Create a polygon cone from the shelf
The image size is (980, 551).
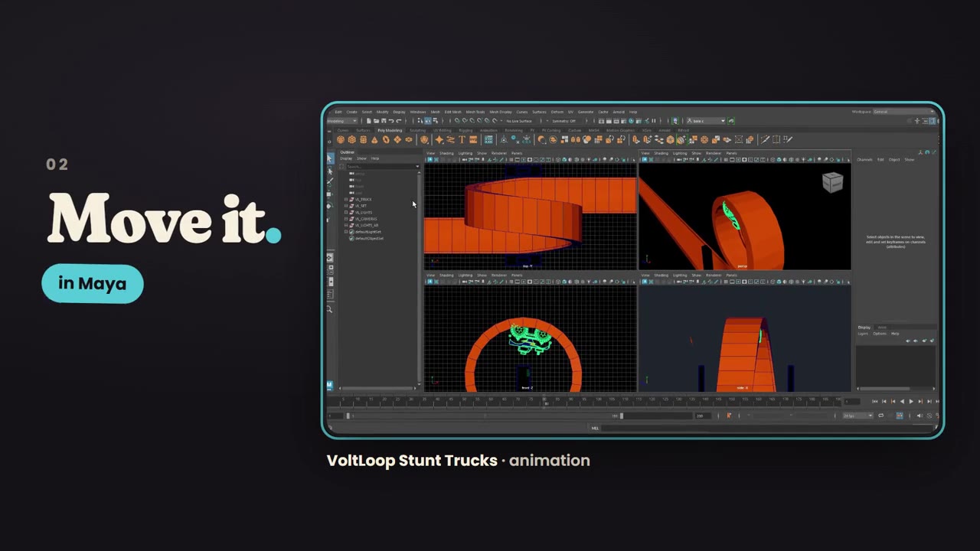[x=374, y=139]
